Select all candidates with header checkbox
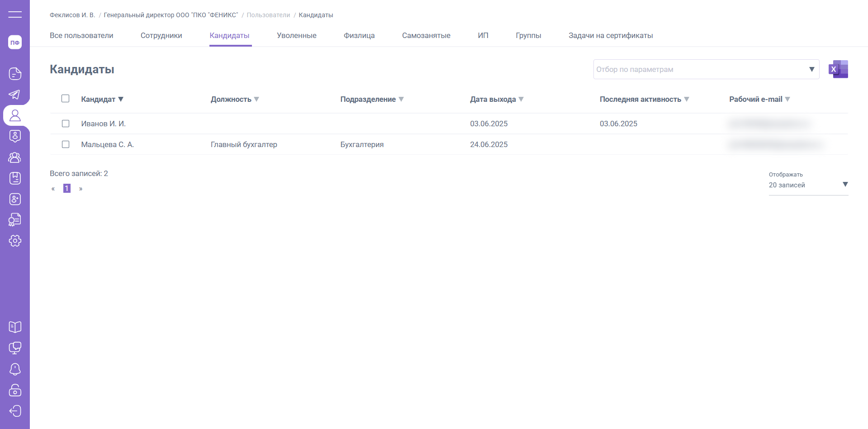Viewport: 868px width, 429px height. point(66,99)
